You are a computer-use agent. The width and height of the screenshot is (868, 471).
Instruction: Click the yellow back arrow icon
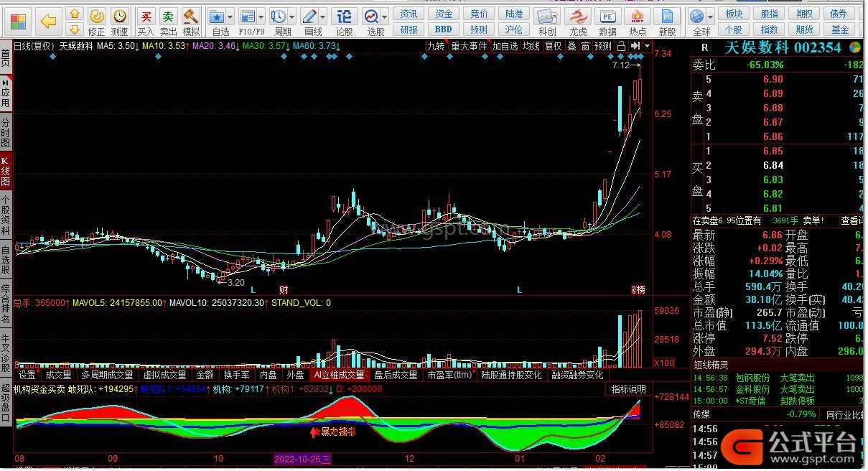[x=48, y=22]
